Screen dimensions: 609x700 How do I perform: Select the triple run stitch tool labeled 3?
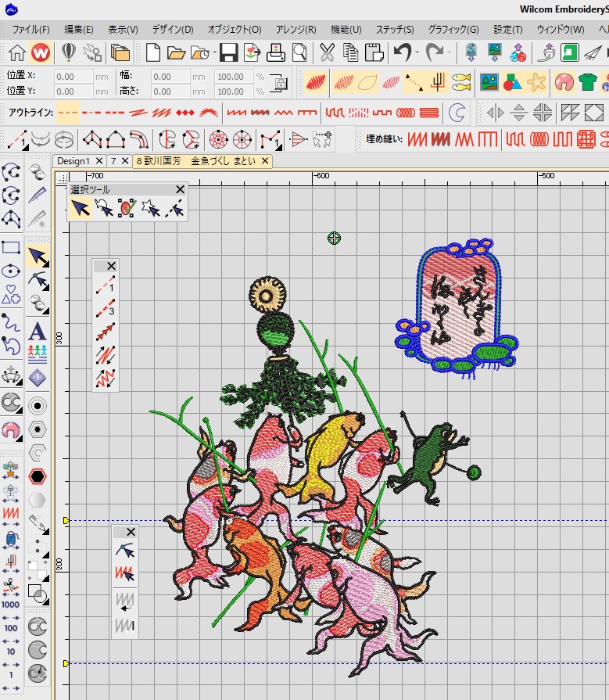pos(106,308)
